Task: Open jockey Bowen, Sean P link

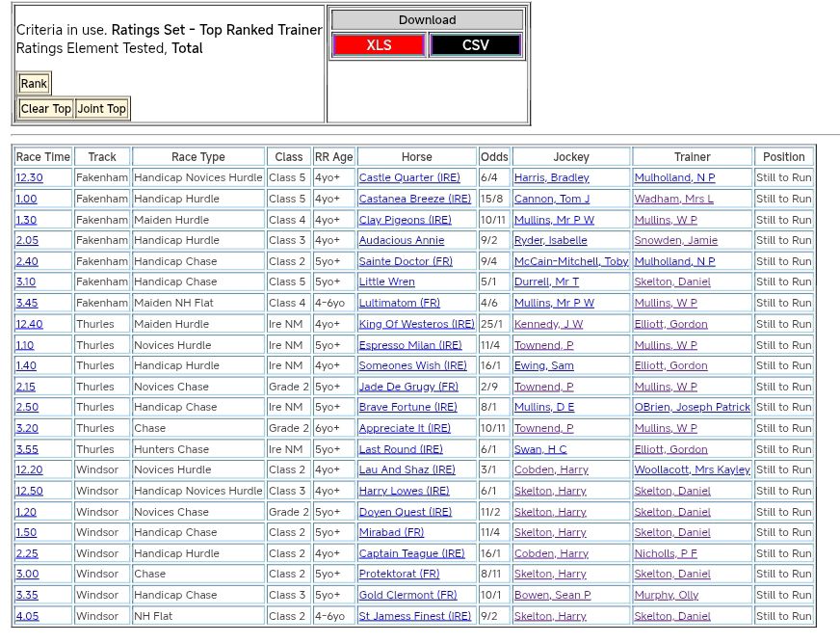Action: click(552, 596)
